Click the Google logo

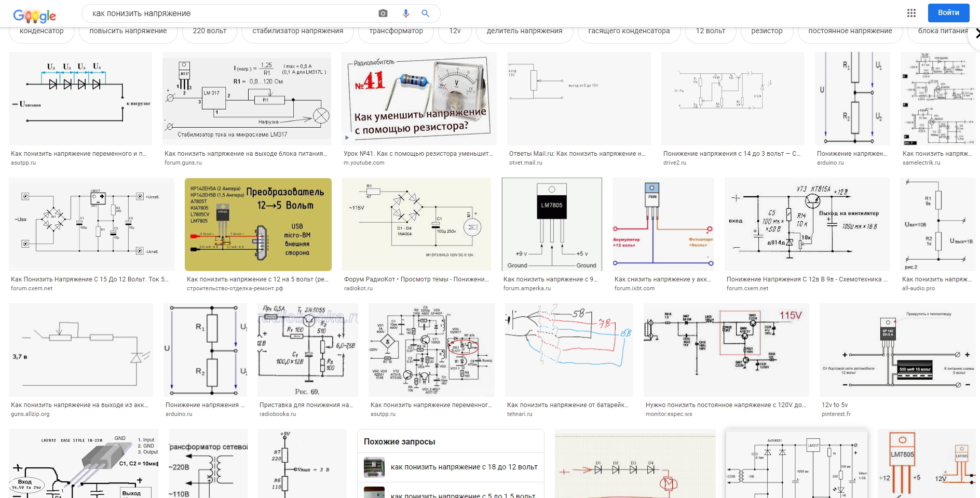[34, 16]
